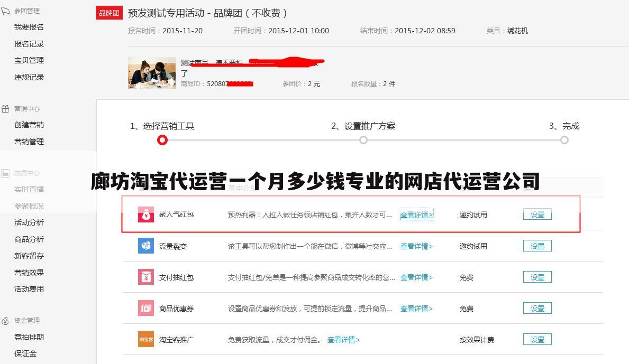Open 创建营销 from the sidebar

29,125
